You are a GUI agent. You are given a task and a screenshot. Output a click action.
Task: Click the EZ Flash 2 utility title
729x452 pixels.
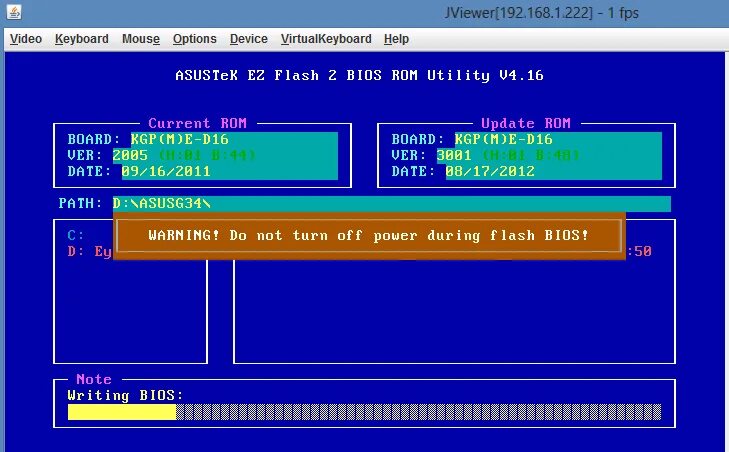click(359, 75)
